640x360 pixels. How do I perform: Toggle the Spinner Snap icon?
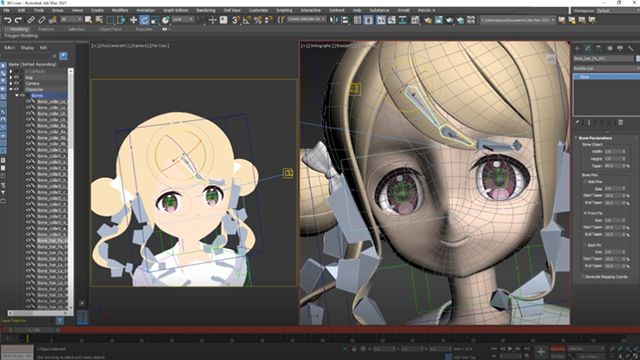pyautogui.click(x=269, y=20)
